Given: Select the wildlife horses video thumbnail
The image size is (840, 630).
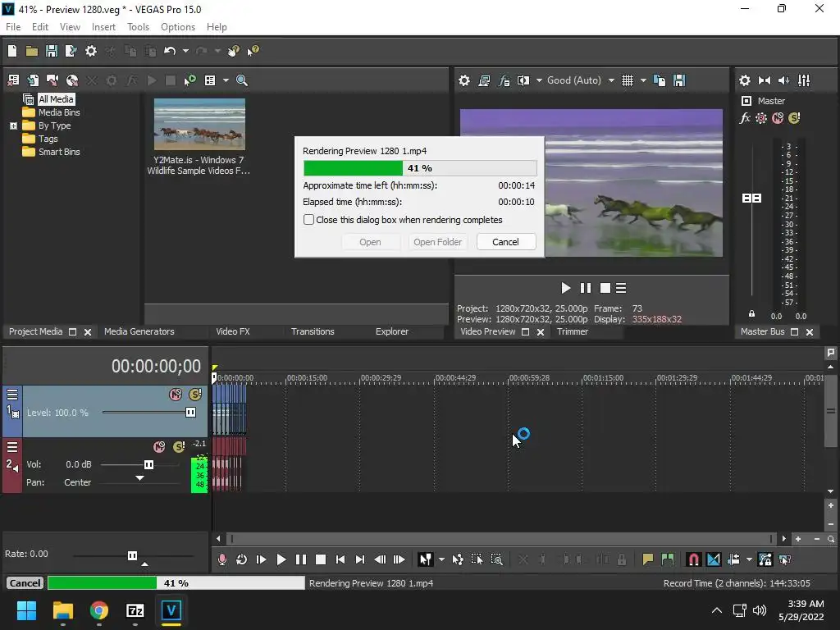Looking at the screenshot, I should click(199, 125).
